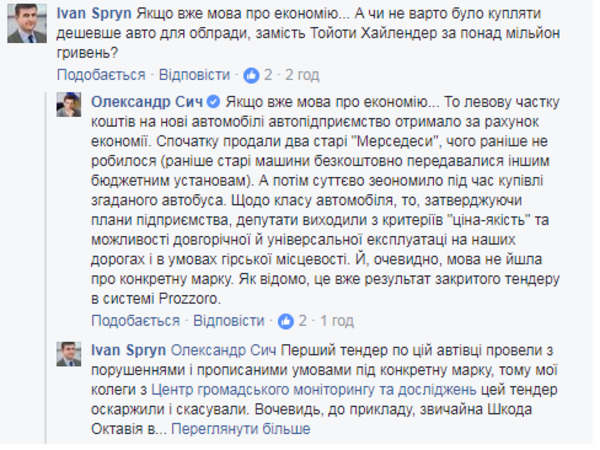Open the Олександр Сич author name link
The height and width of the screenshot is (450, 600).
click(x=147, y=102)
